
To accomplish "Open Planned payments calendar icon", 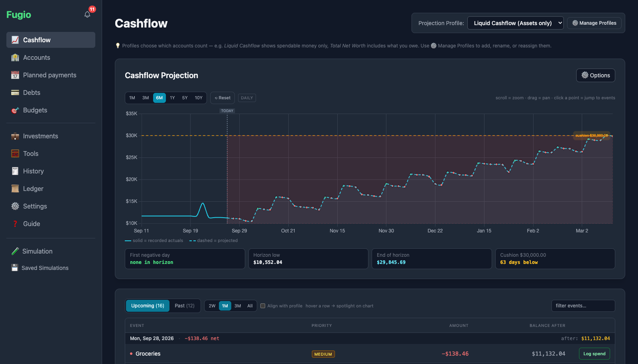I will 15,75.
